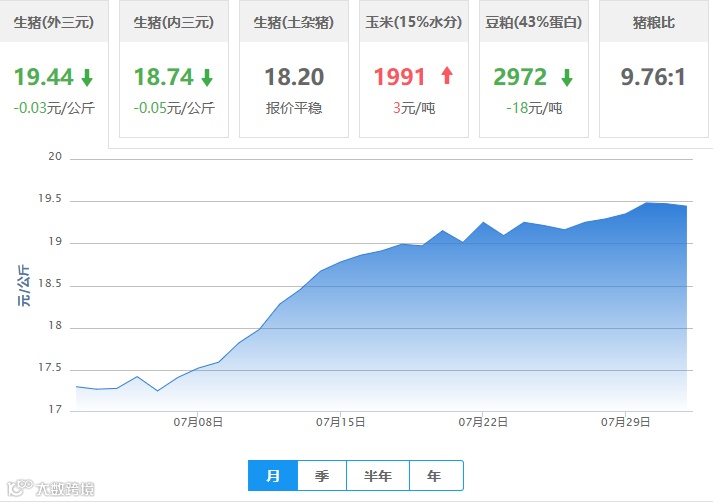Viewport: 713px width, 503px height.
Task: Click the 07月22日 axis label
Action: coord(483,422)
